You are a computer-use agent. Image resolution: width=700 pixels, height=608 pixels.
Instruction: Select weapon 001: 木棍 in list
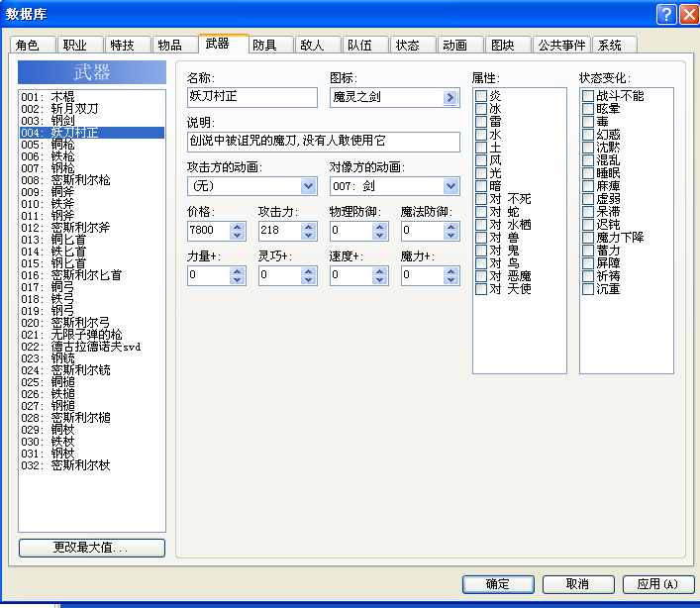92,97
